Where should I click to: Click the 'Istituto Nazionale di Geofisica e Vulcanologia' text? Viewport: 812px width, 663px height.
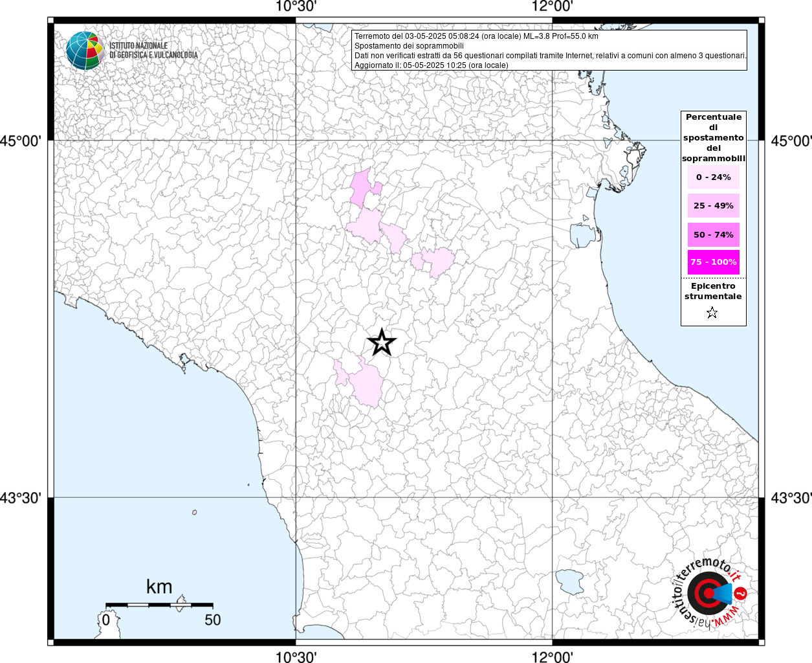click(x=153, y=51)
